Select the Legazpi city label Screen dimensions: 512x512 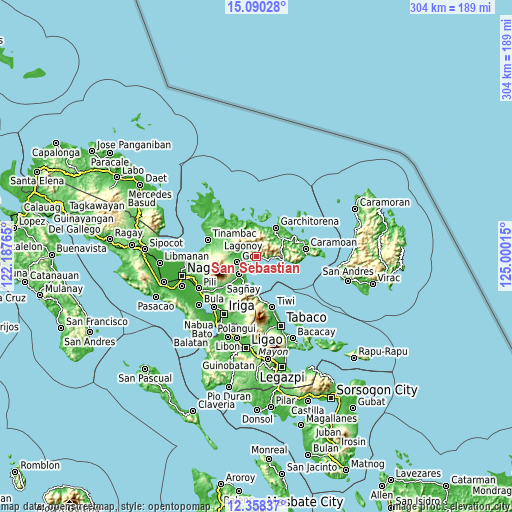point(282,378)
